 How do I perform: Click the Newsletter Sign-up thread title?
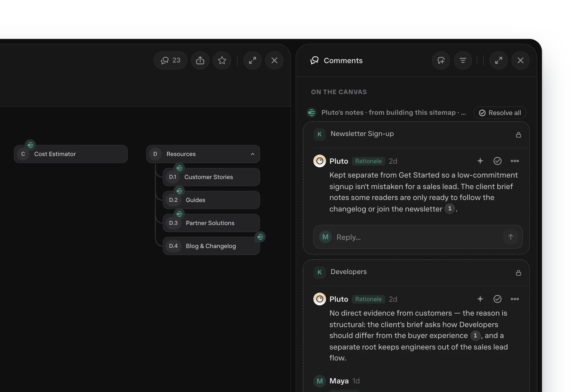point(362,134)
